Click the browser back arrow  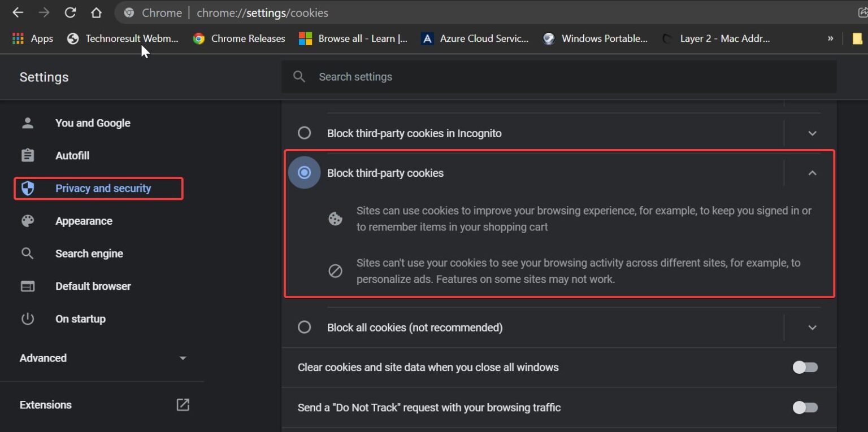coord(18,12)
